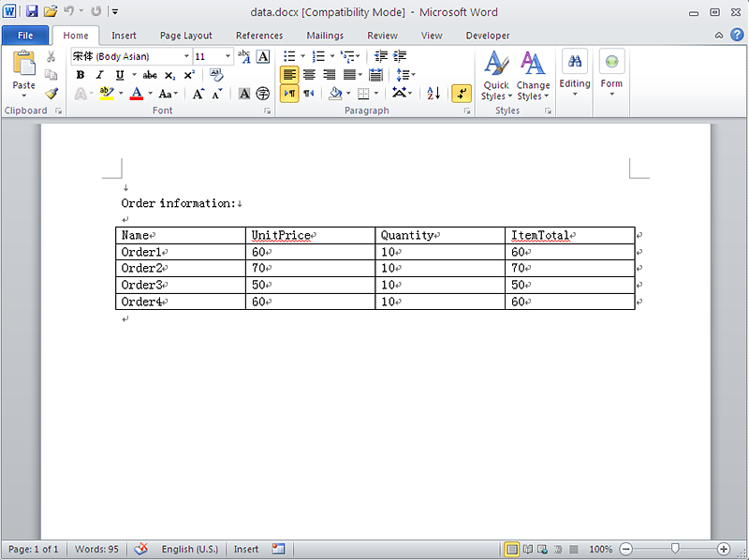Click the Save icon in quick access toolbar

coord(32,11)
